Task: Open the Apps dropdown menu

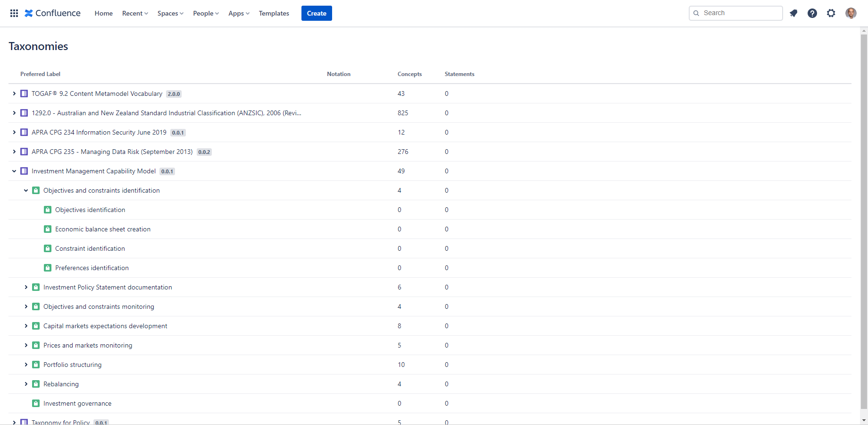Action: 239,13
